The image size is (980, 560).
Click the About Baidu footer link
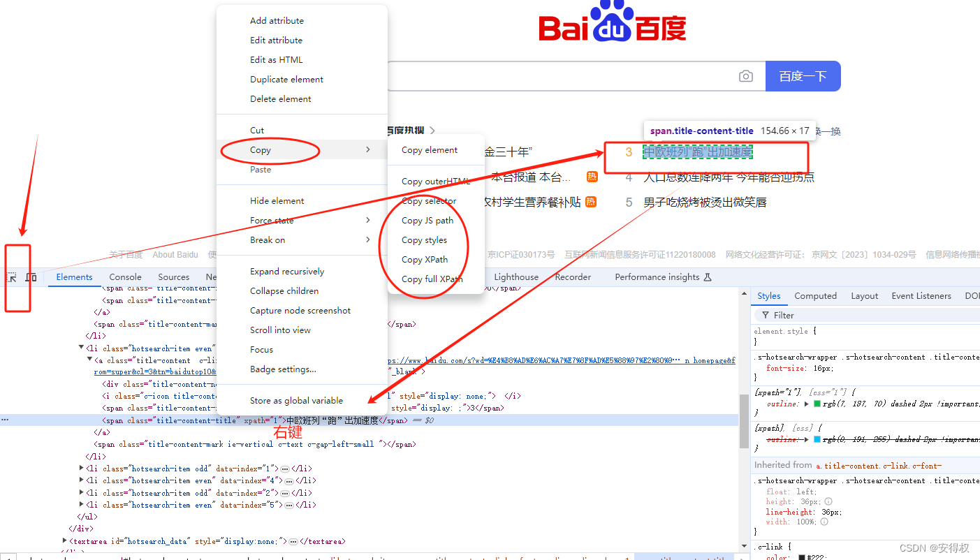pos(175,255)
